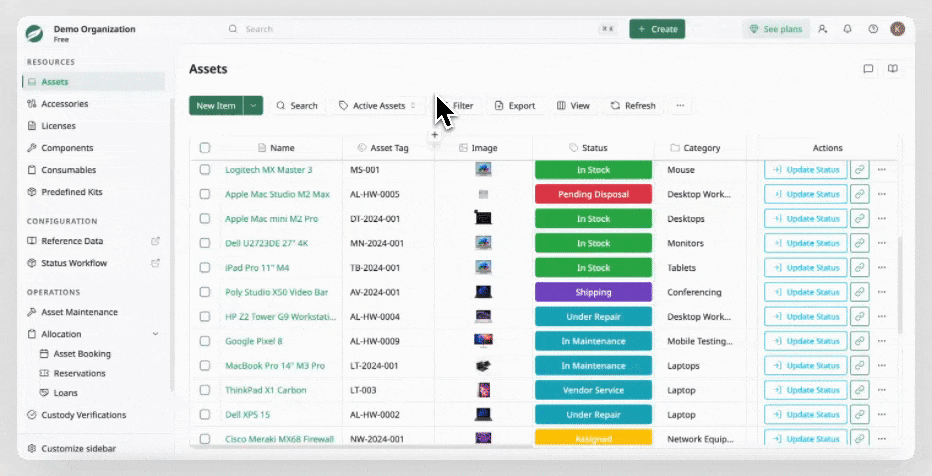Image resolution: width=932 pixels, height=476 pixels.
Task: Click the Refresh toolbar button
Action: (633, 105)
